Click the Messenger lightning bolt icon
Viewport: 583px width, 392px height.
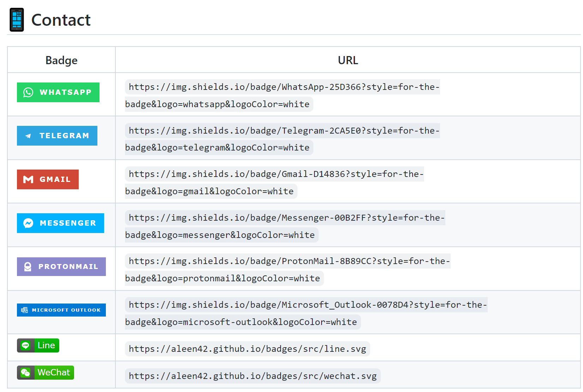[28, 223]
